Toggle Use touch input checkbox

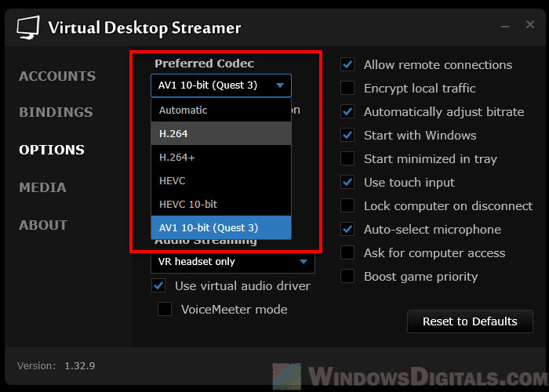coord(347,183)
